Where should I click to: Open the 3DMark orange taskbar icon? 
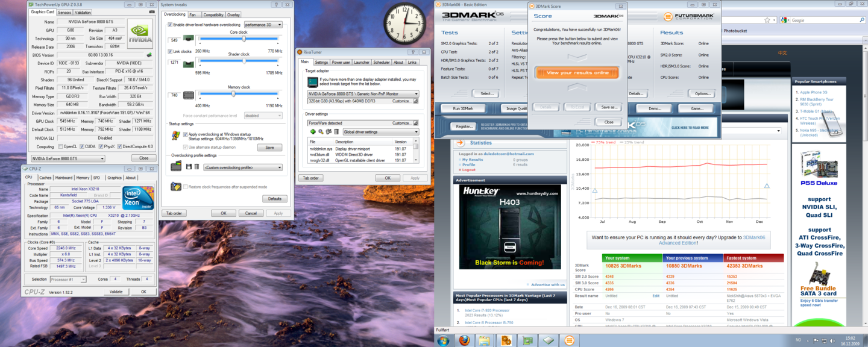tap(569, 340)
